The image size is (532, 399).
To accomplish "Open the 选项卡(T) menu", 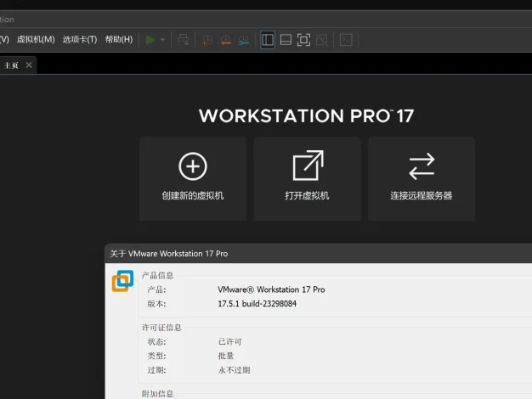I will [x=80, y=40].
